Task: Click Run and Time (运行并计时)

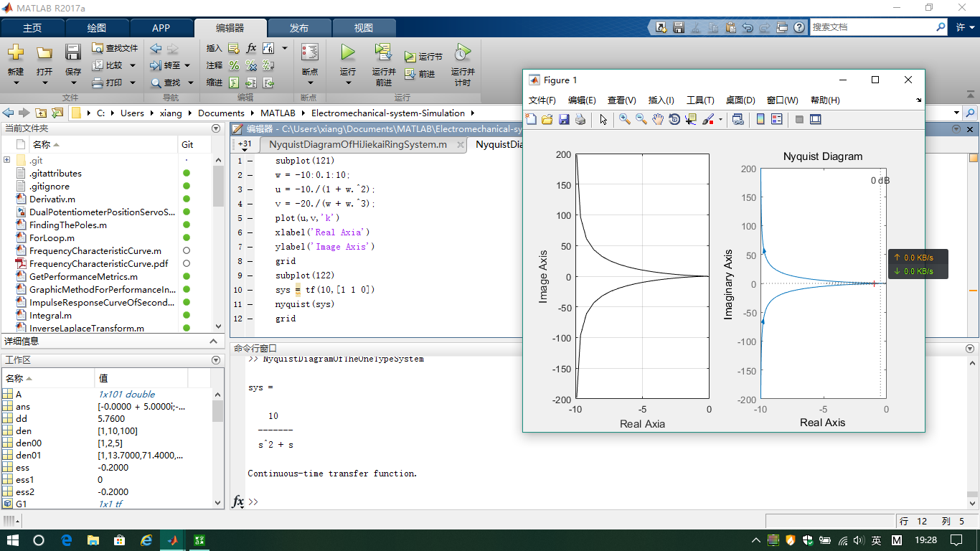Action: [x=463, y=65]
